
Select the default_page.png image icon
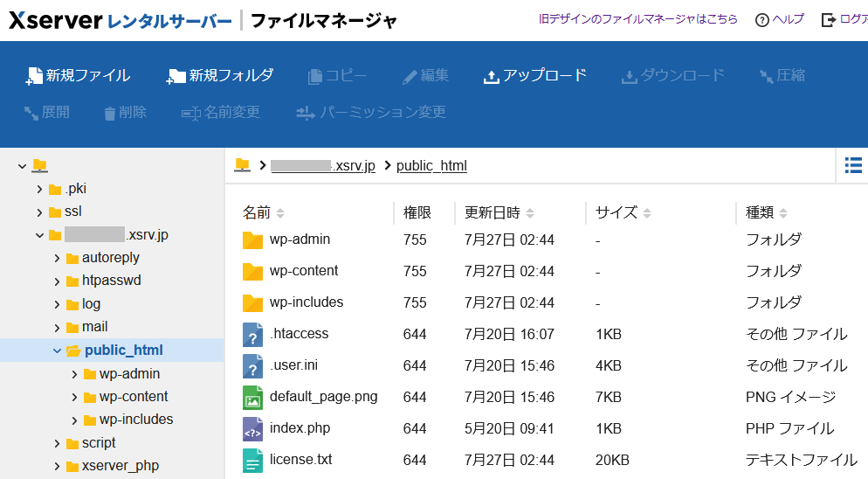pyautogui.click(x=252, y=397)
